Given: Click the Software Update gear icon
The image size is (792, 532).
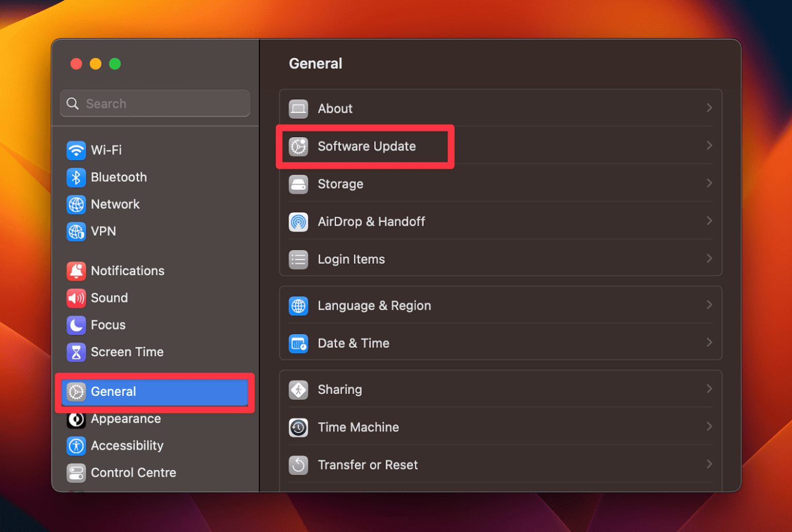Looking at the screenshot, I should (299, 146).
